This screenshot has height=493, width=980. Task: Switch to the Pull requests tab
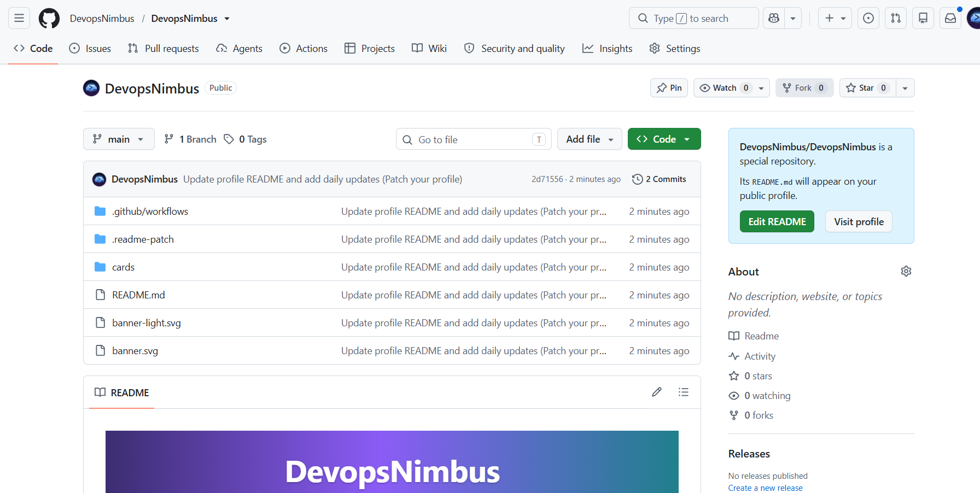pos(163,48)
